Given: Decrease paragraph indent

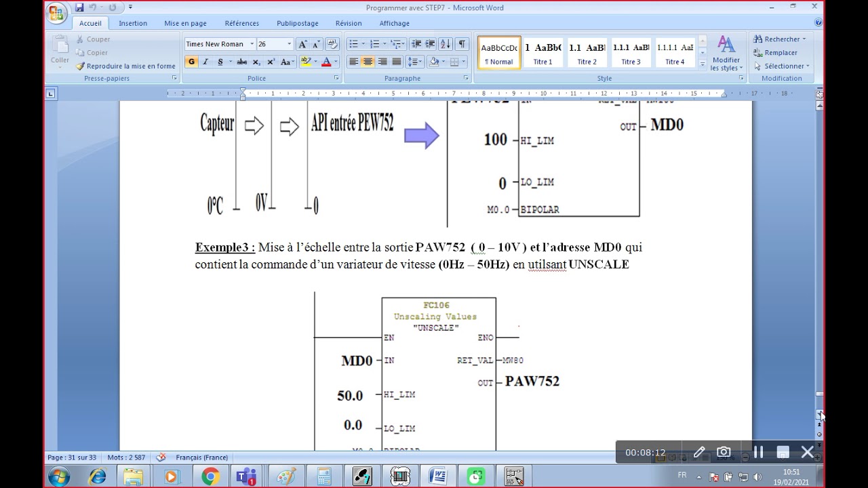Looking at the screenshot, I should tap(416, 44).
